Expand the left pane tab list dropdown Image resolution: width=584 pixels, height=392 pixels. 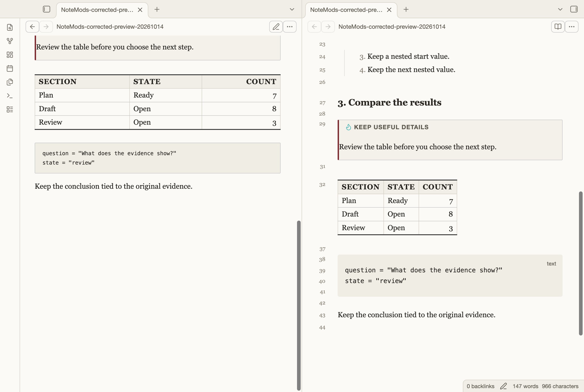point(292,10)
